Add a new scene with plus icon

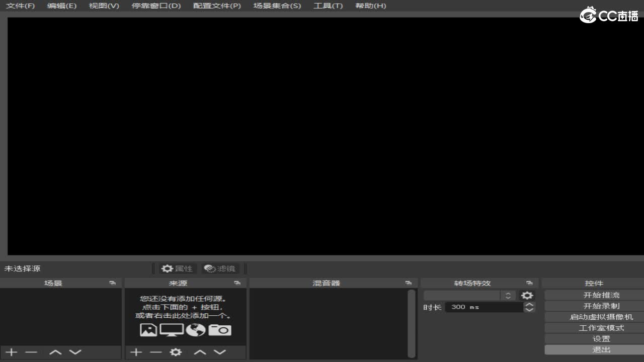click(x=11, y=352)
